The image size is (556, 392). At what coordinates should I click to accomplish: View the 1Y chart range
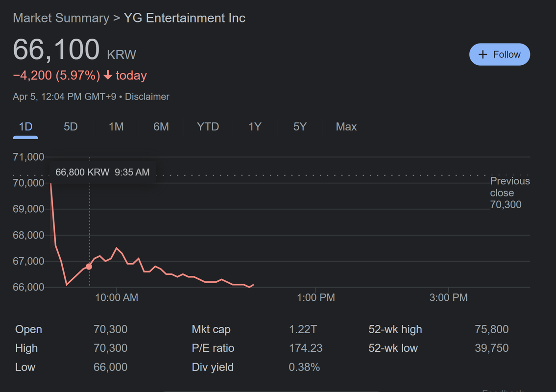click(255, 126)
